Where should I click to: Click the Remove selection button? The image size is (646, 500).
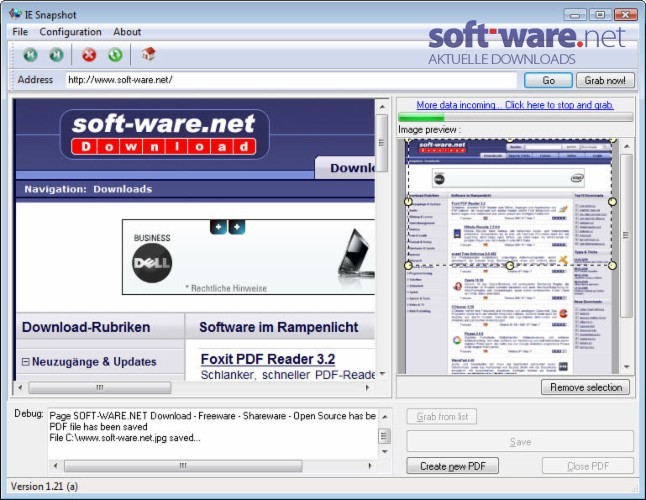tap(586, 387)
